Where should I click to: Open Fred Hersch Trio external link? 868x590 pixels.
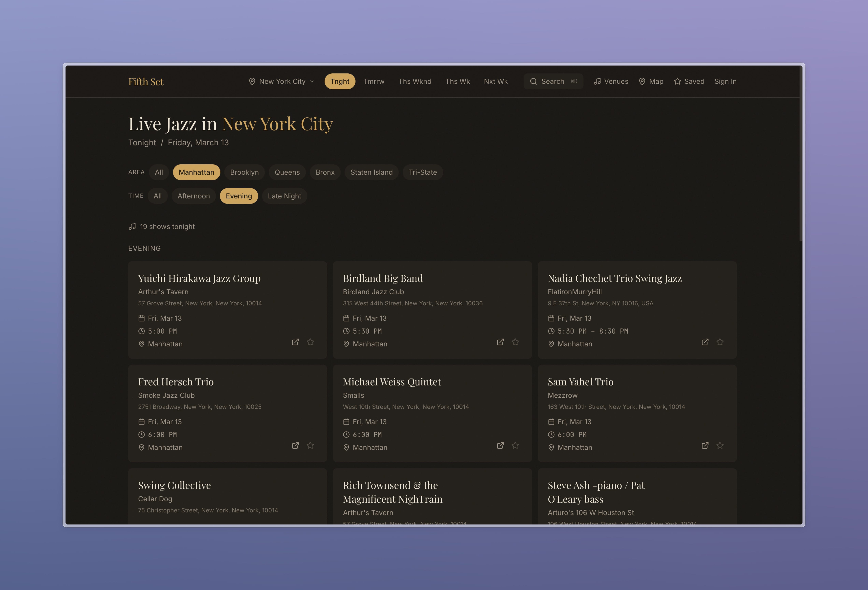coord(295,445)
